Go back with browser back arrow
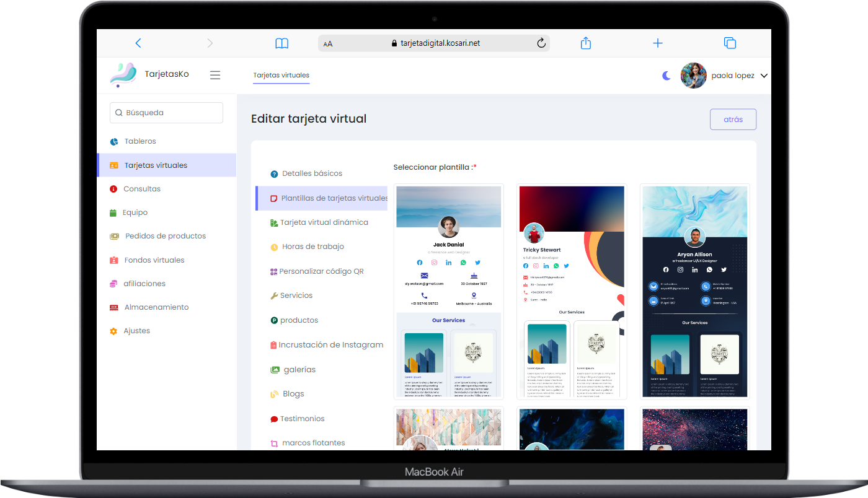Viewport: 868px width, 498px height. tap(138, 43)
